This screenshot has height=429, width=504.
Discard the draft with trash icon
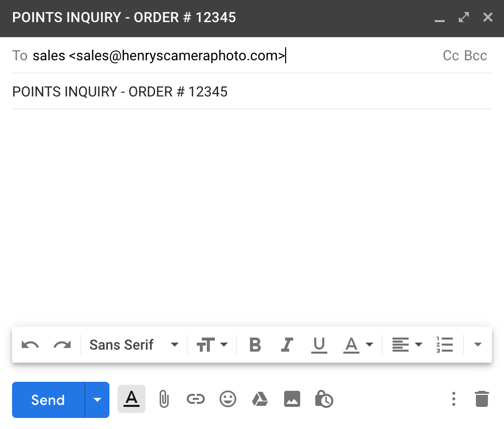tap(482, 399)
